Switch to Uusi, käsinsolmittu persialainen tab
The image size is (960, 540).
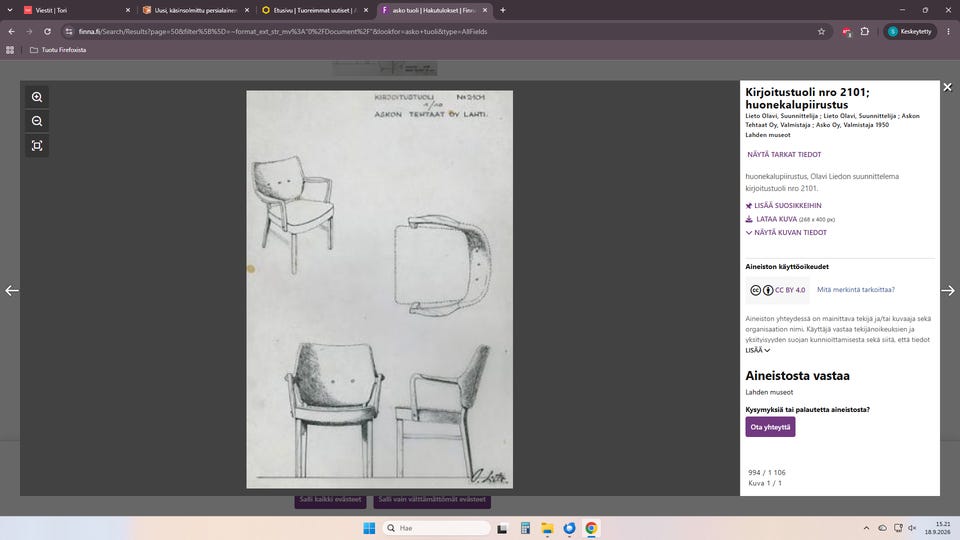[196, 10]
